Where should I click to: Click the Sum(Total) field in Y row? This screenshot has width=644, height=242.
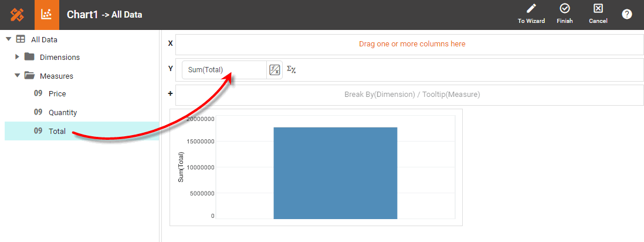pyautogui.click(x=224, y=70)
